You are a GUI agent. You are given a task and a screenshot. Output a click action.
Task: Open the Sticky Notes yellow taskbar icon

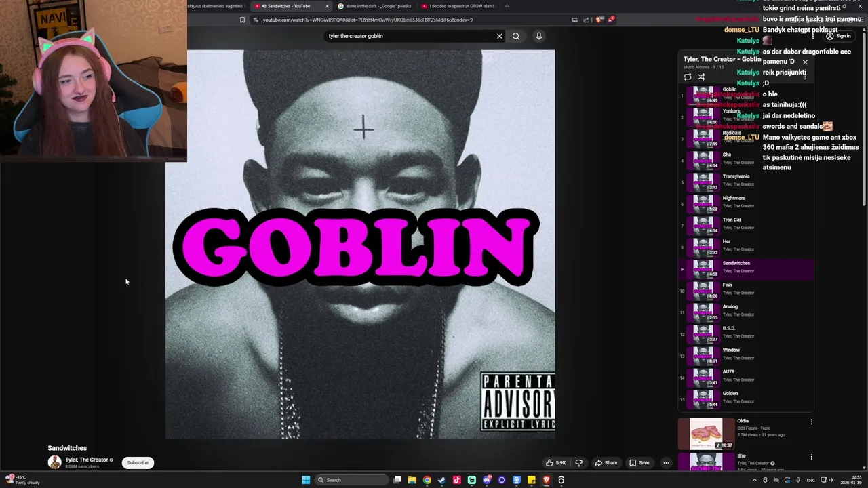pyautogui.click(x=531, y=480)
